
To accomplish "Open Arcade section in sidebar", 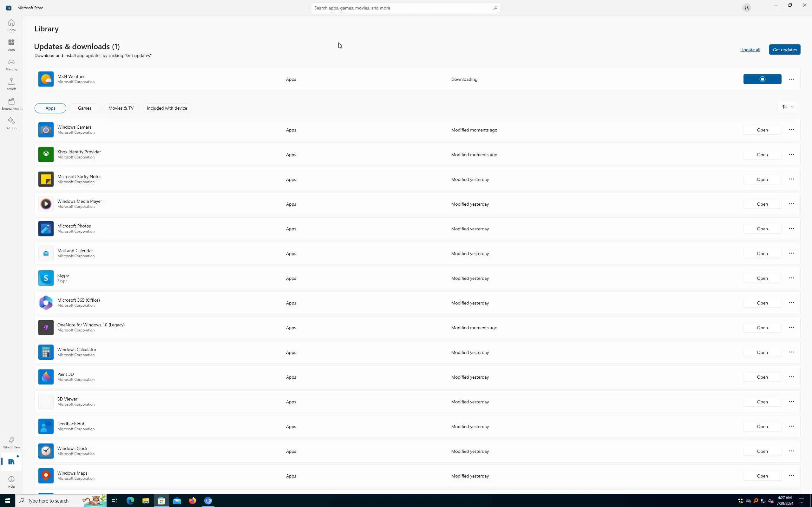I will tap(11, 84).
